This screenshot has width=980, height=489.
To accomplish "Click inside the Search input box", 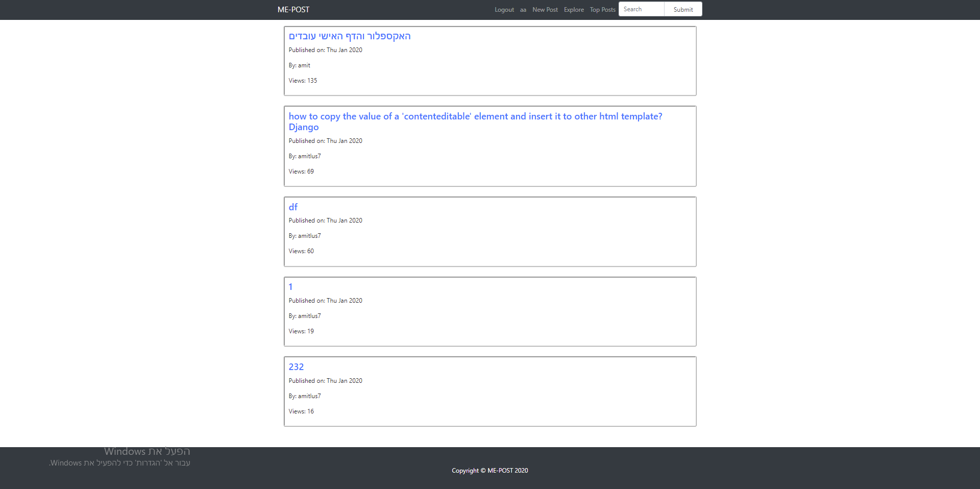I will click(x=641, y=9).
